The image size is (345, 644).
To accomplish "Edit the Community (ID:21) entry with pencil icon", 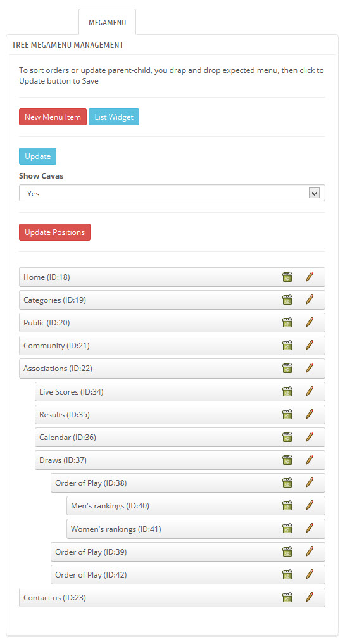I will coord(310,345).
